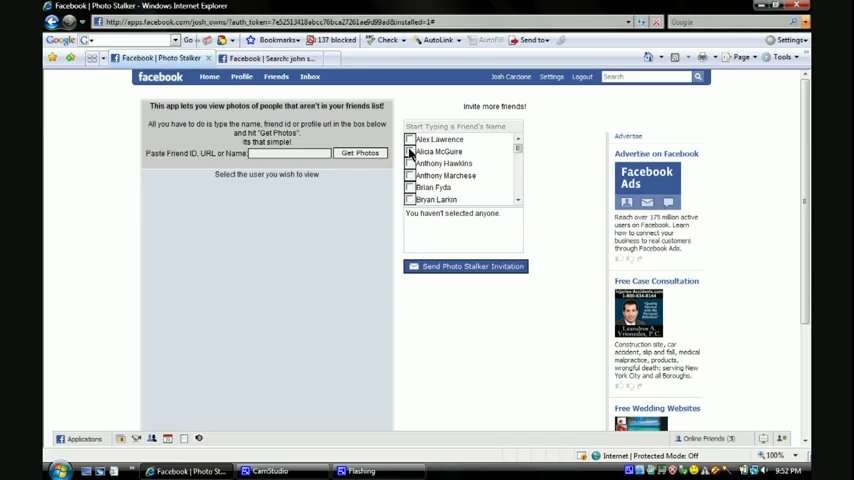Screen dimensions: 854x480
Task: Open the Favorites Center star icon
Action: [x=52, y=57]
